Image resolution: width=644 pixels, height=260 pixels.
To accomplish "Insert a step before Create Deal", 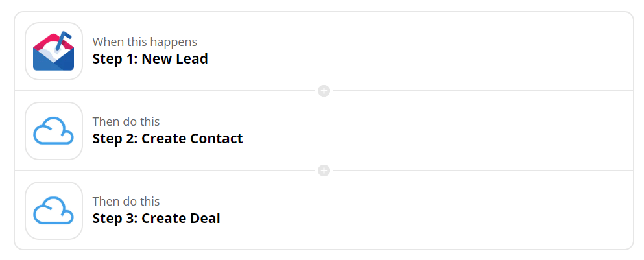I will pyautogui.click(x=324, y=171).
